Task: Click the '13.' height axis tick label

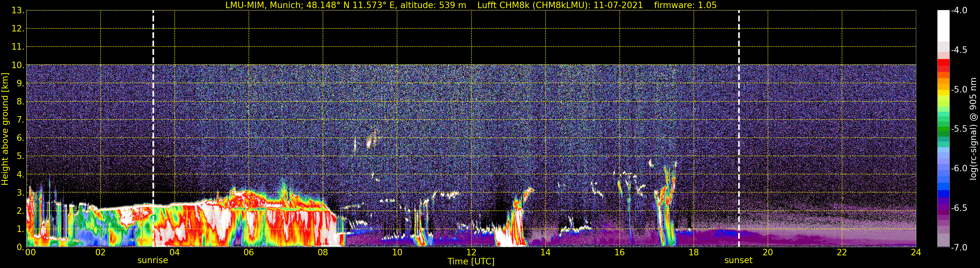Action: (x=18, y=11)
